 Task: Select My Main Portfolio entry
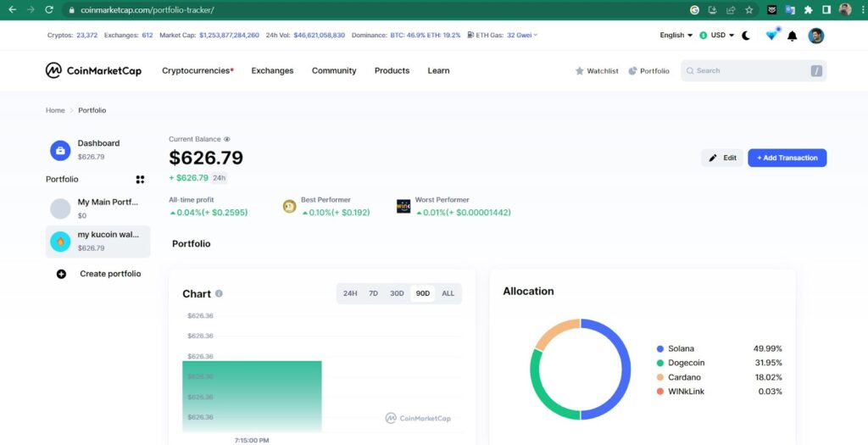point(98,209)
